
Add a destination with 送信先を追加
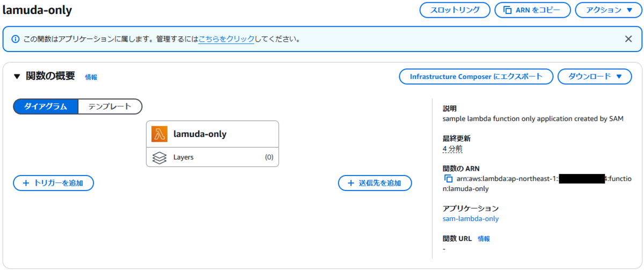coord(375,183)
